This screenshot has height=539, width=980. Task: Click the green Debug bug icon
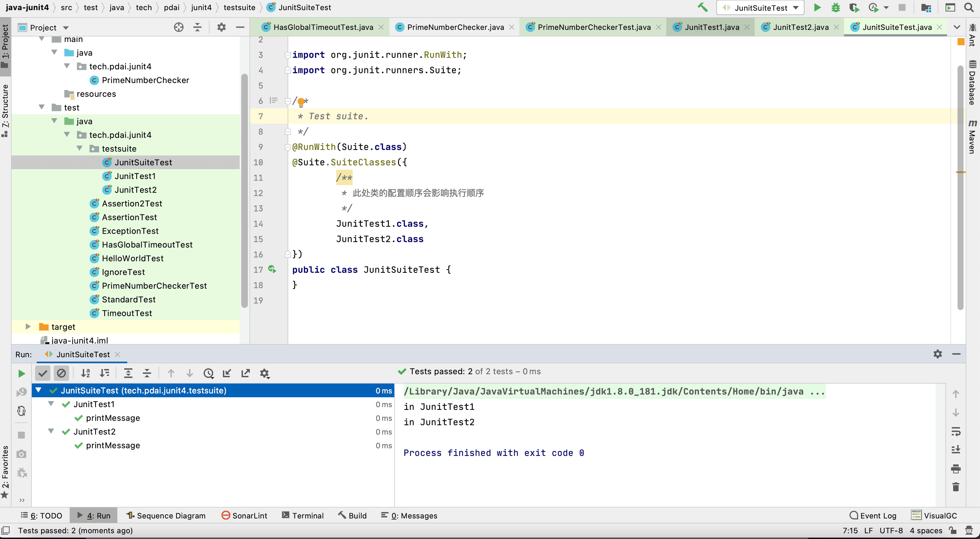point(835,8)
